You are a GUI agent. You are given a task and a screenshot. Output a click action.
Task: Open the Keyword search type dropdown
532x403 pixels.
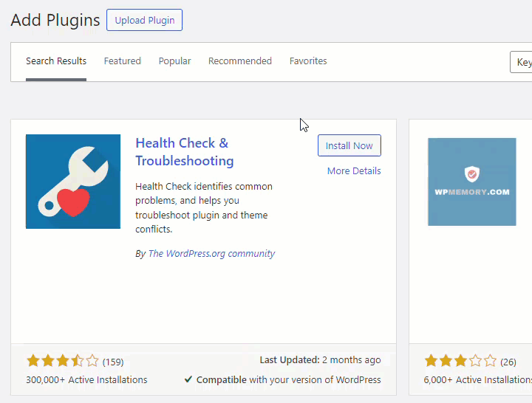click(x=522, y=62)
